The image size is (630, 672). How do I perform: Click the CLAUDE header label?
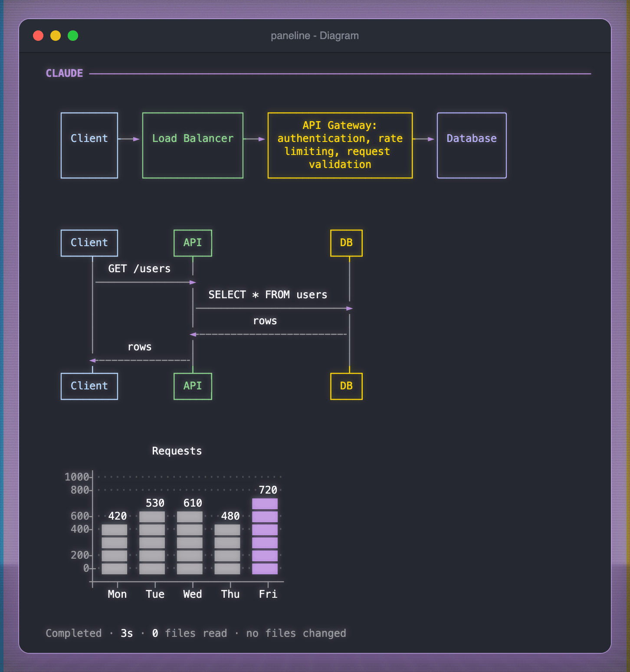point(64,73)
